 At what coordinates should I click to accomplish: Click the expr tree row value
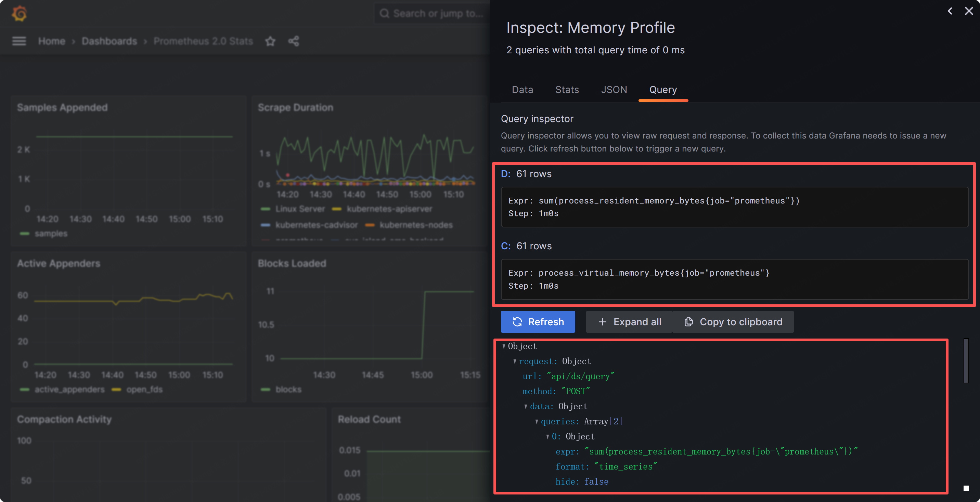(x=721, y=451)
